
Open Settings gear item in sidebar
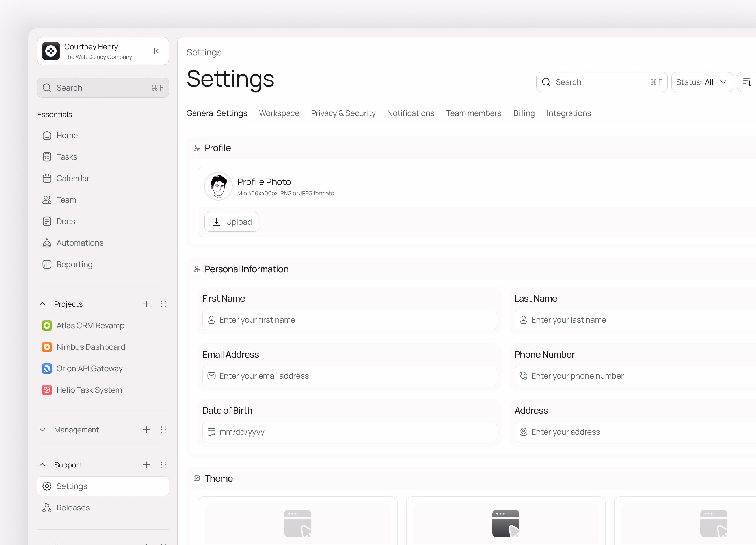(103, 486)
